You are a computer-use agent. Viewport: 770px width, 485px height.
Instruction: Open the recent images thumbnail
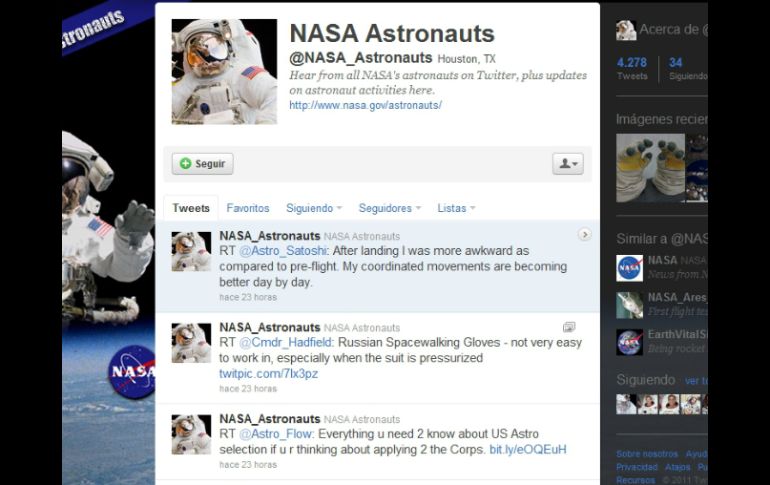(x=650, y=167)
